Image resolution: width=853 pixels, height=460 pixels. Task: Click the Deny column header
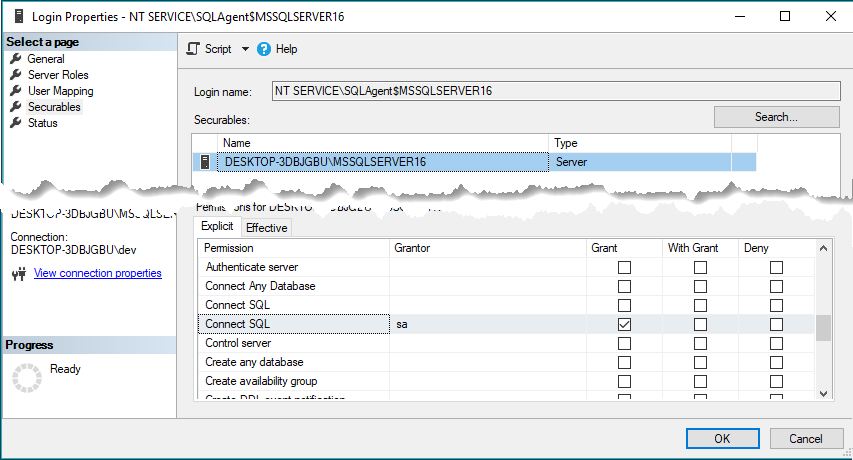(x=776, y=248)
